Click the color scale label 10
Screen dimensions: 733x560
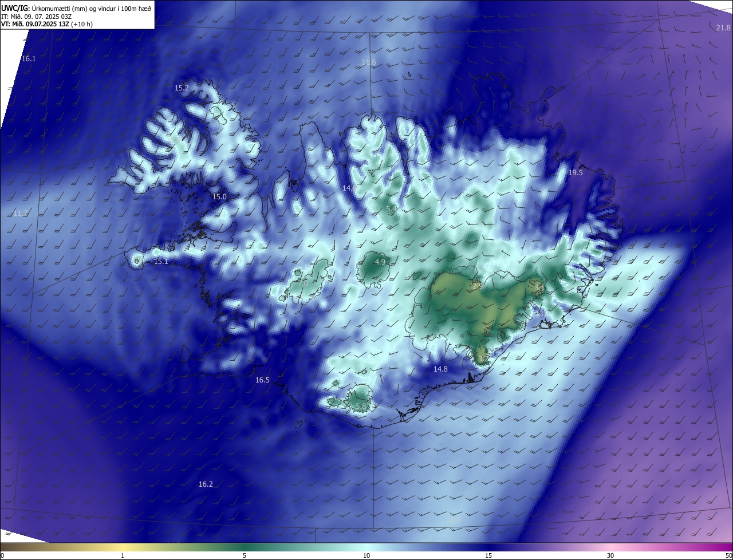(366, 555)
